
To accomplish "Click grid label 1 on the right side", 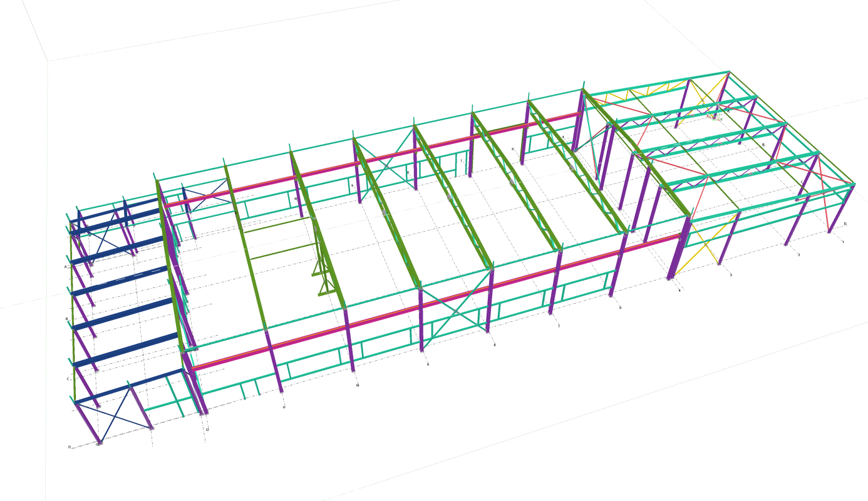I will 842,242.
